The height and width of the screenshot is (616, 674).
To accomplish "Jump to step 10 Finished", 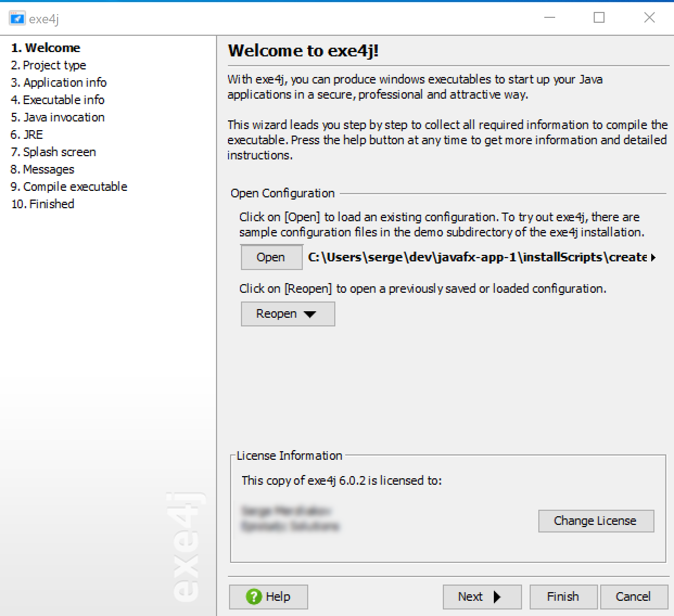I will (x=42, y=204).
